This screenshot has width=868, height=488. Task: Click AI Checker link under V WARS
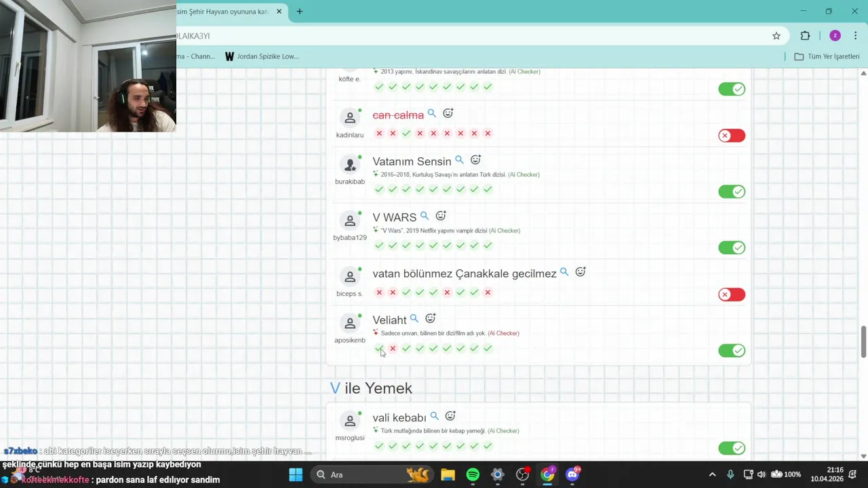pos(505,230)
